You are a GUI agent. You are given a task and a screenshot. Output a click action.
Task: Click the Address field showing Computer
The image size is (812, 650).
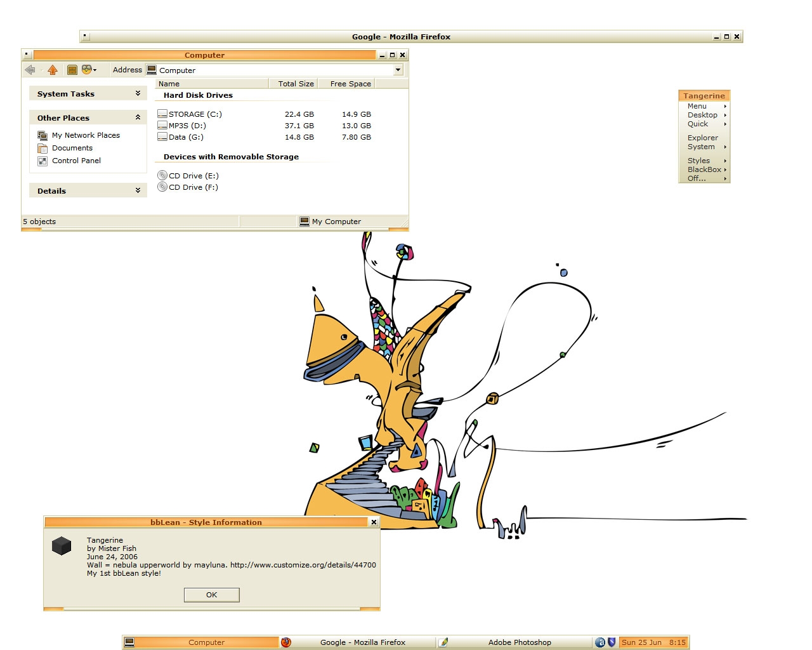tap(275, 70)
